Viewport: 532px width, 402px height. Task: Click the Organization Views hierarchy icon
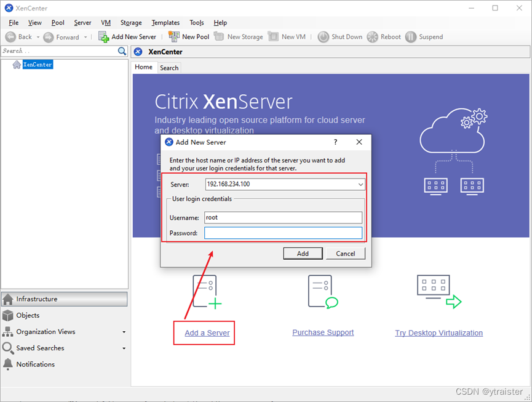pyautogui.click(x=8, y=332)
